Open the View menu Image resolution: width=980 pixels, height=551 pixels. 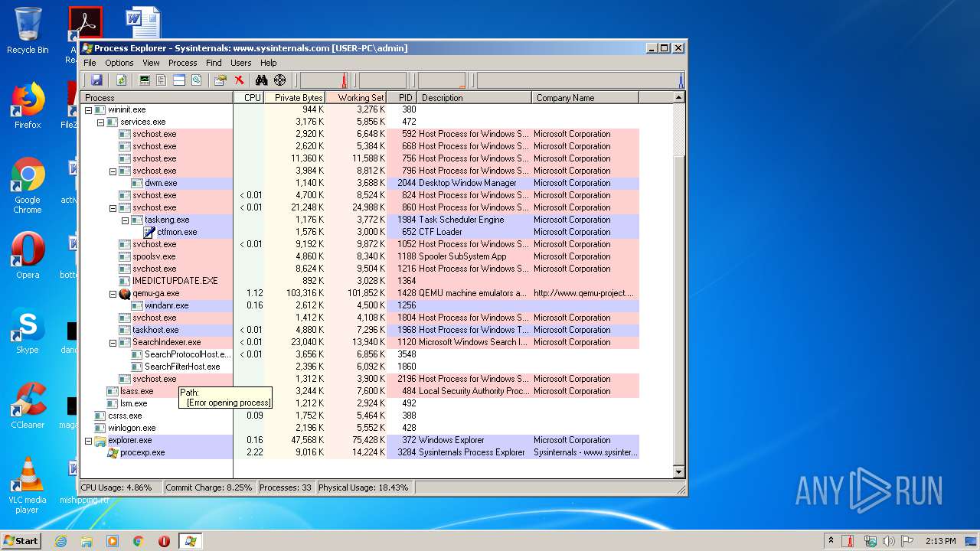151,63
